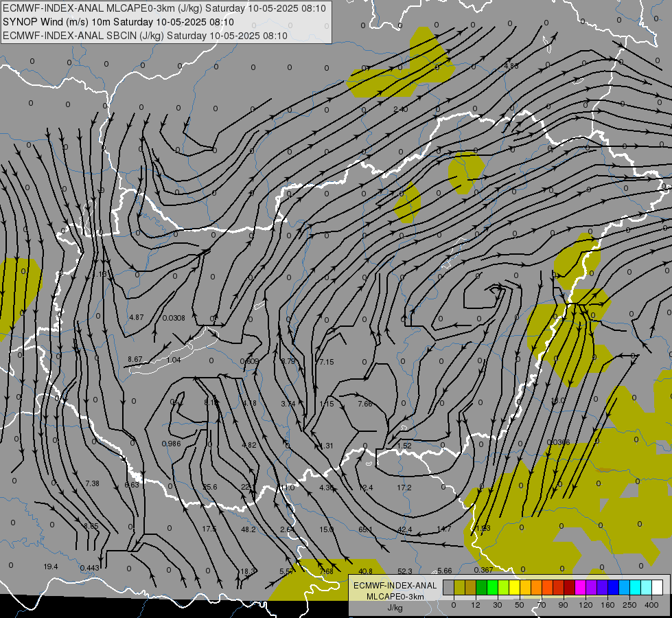Click the SYNOP Wind 10m header line
This screenshot has width=672, height=618.
pos(118,22)
